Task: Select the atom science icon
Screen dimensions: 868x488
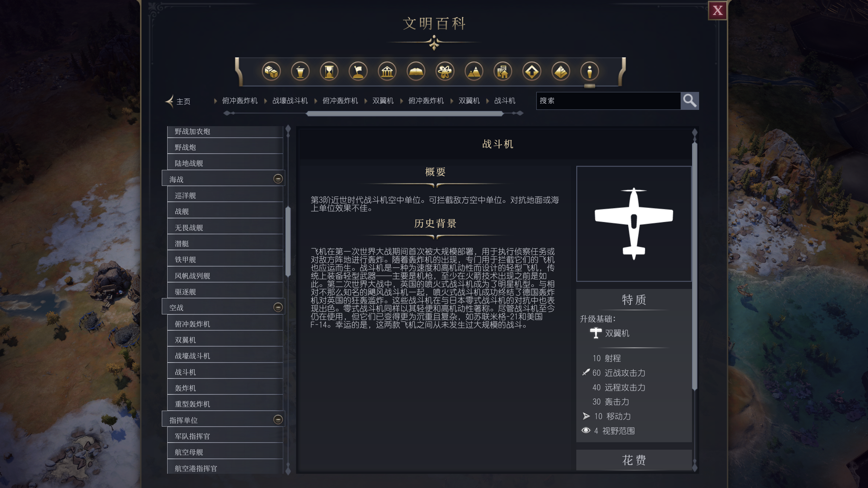Action: coord(445,72)
